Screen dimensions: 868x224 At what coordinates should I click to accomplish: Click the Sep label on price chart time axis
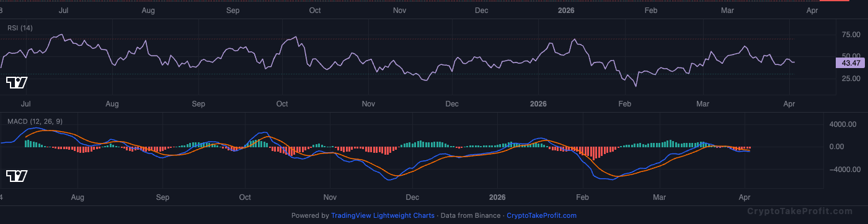point(232,11)
